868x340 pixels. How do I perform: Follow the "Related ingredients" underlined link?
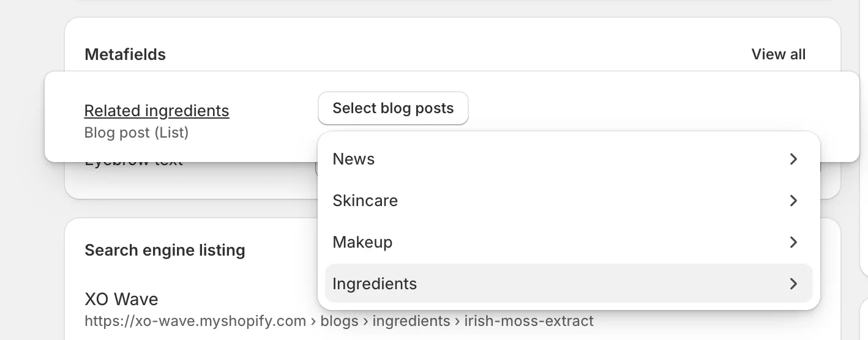[157, 111]
